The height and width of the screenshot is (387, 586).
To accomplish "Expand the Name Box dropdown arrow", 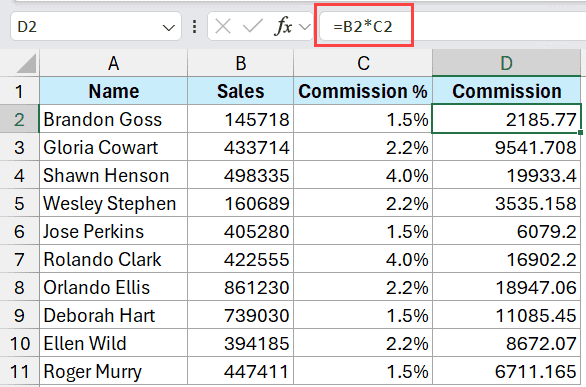I will coord(169,28).
